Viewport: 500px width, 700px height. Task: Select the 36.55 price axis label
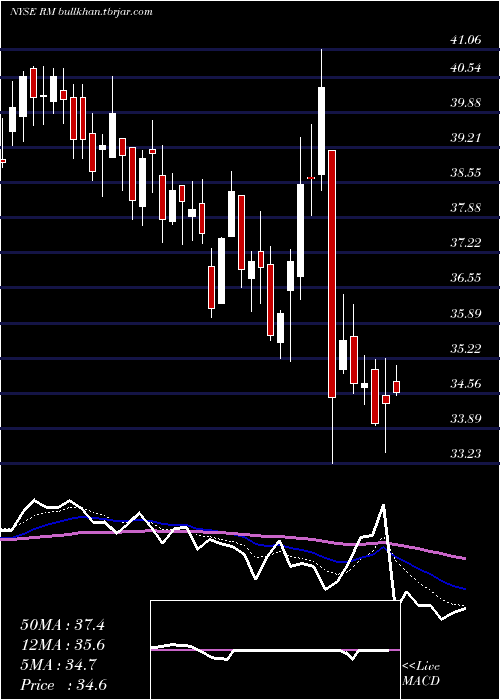point(465,279)
